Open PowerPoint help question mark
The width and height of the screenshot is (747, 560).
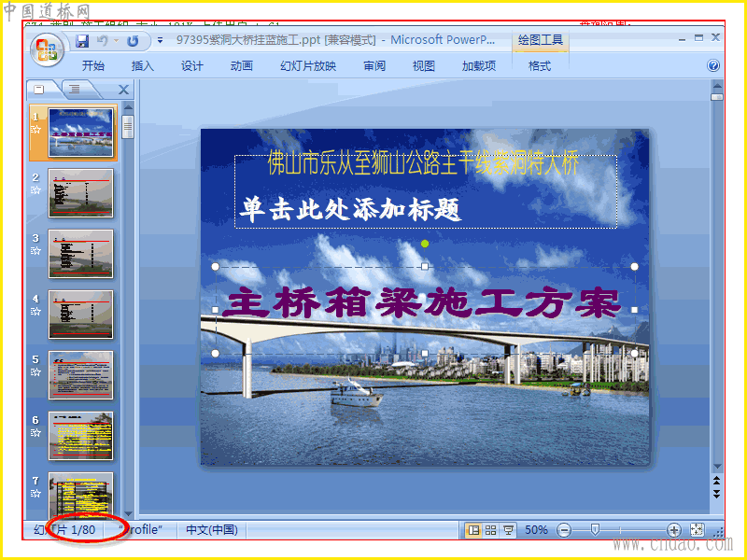pyautogui.click(x=713, y=65)
